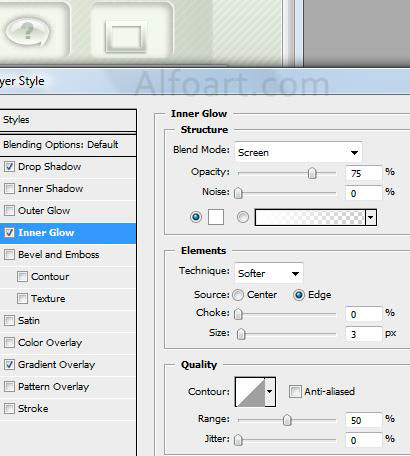The width and height of the screenshot is (410, 456).
Task: Enable the Color Overlay checkbox
Action: click(9, 342)
